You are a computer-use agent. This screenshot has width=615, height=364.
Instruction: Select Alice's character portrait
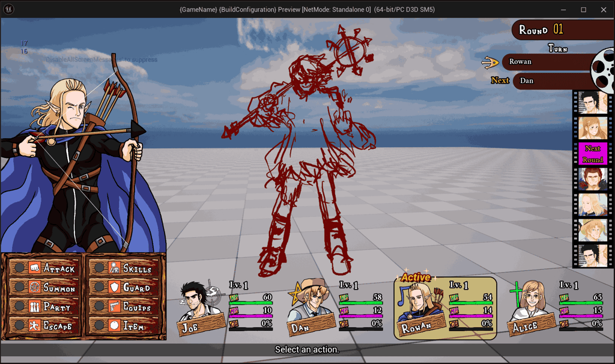click(x=531, y=302)
